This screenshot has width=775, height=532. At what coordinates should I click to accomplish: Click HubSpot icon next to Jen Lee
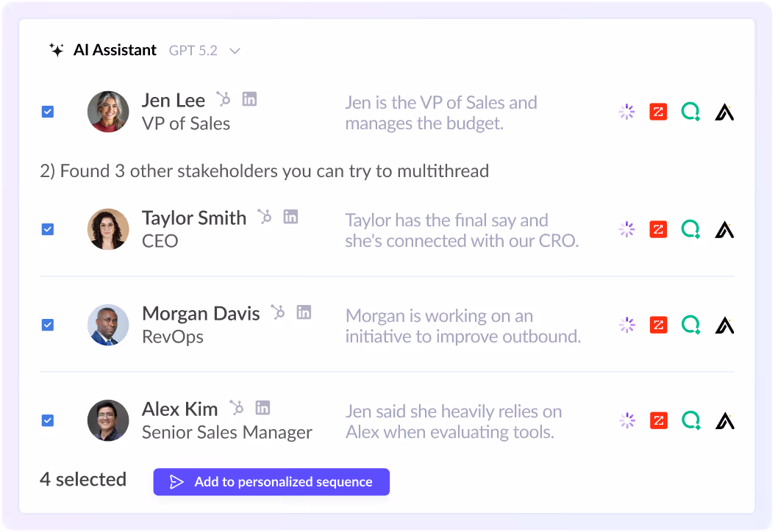(x=224, y=99)
